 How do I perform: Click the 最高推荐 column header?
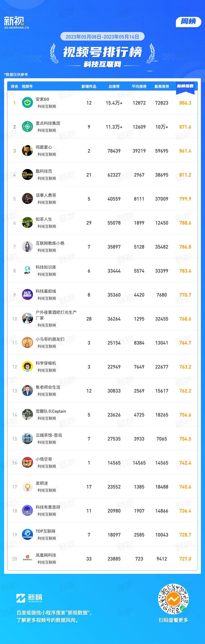tap(162, 87)
